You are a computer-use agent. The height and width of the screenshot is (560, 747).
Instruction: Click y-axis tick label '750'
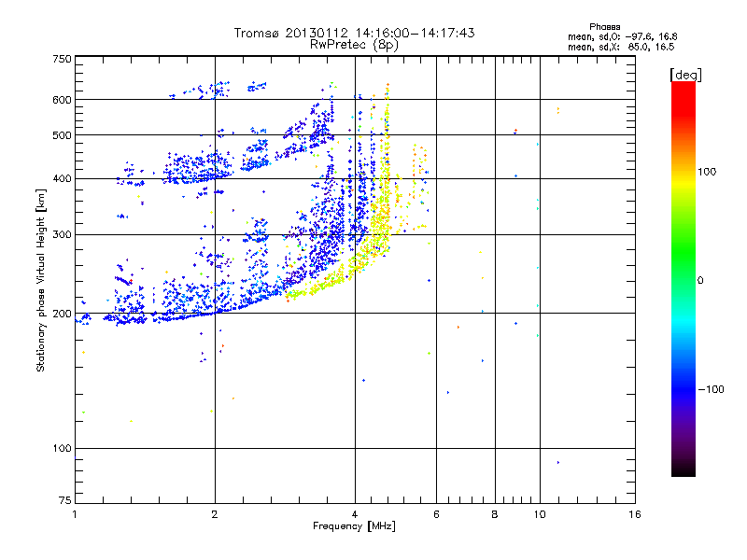click(x=62, y=59)
